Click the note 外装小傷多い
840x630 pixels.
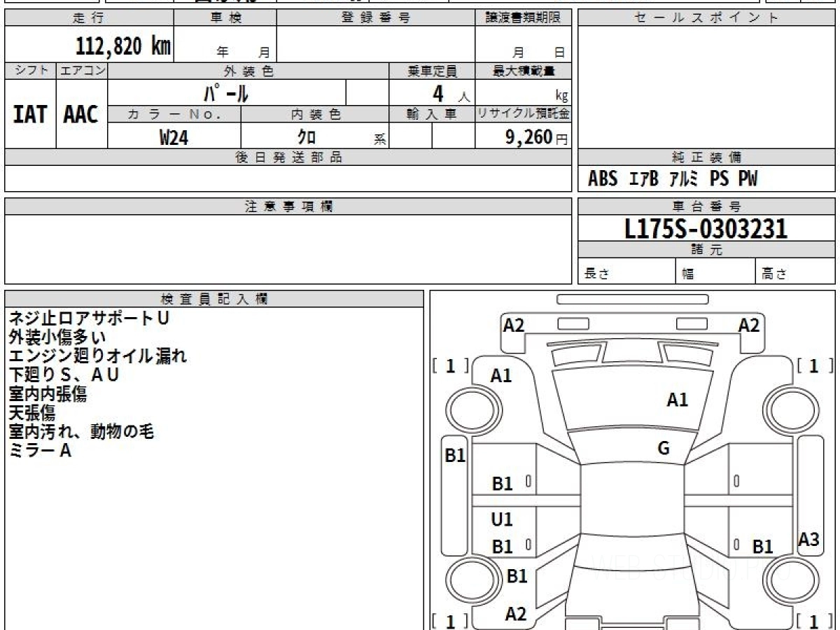pyautogui.click(x=57, y=337)
